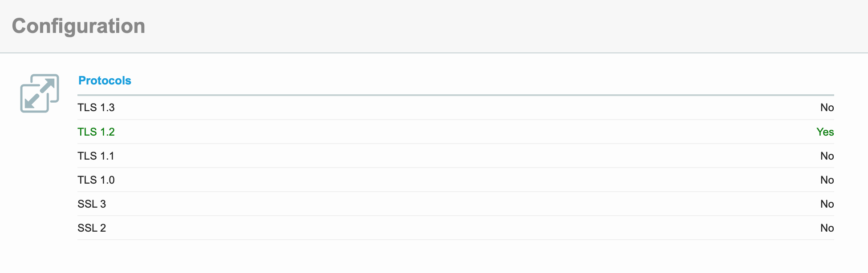The image size is (868, 273).
Task: Select the TLS 1.3 protocol label
Action: [x=96, y=108]
